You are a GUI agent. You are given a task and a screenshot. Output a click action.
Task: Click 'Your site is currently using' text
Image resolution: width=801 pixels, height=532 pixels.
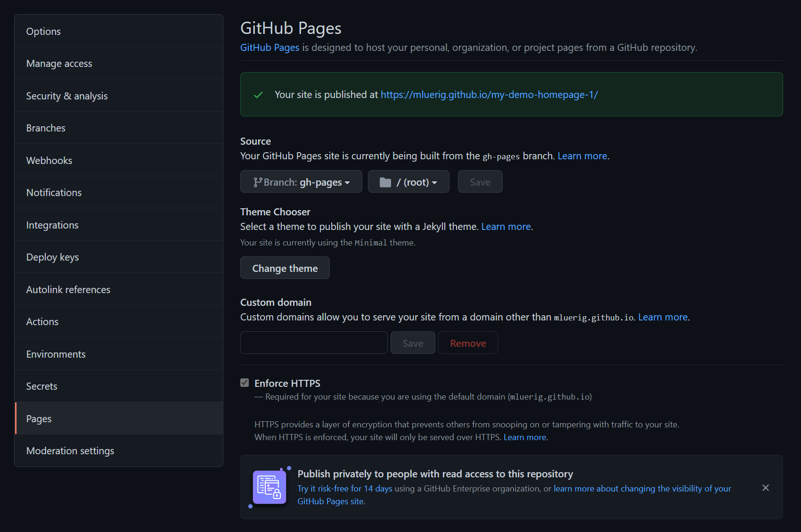point(328,243)
